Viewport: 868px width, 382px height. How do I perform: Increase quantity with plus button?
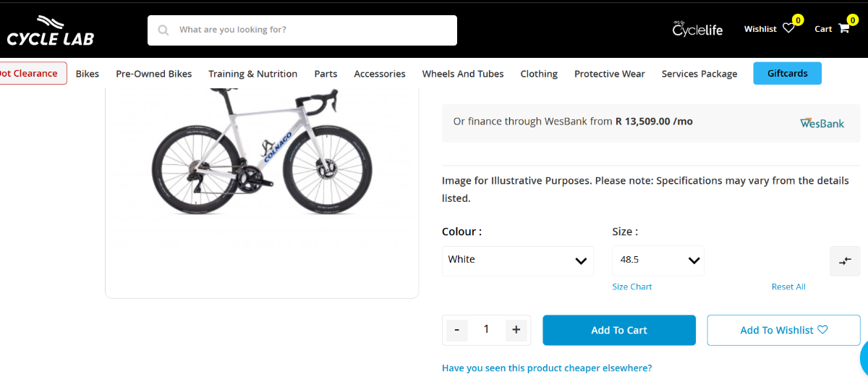click(x=516, y=330)
